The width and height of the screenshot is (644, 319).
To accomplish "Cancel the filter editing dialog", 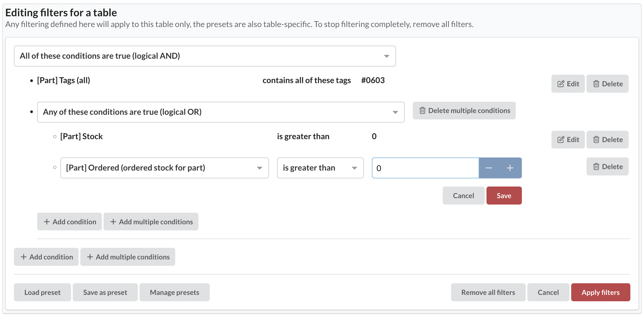I will pos(548,292).
